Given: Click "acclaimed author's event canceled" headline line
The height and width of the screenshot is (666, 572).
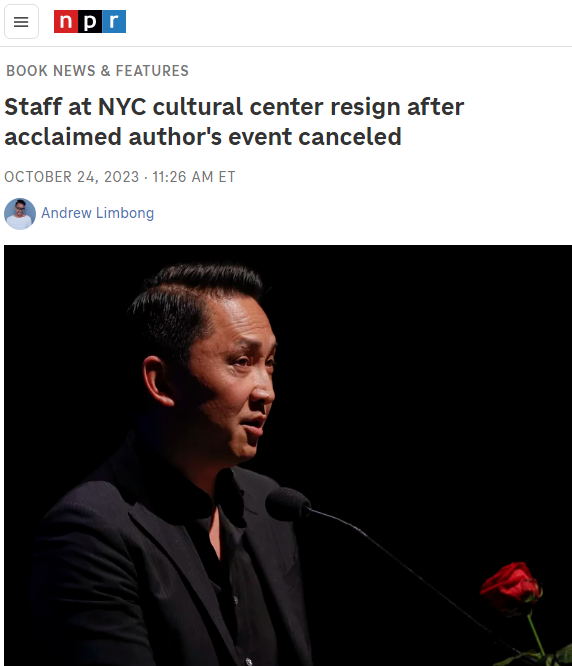Looking at the screenshot, I should point(203,137).
